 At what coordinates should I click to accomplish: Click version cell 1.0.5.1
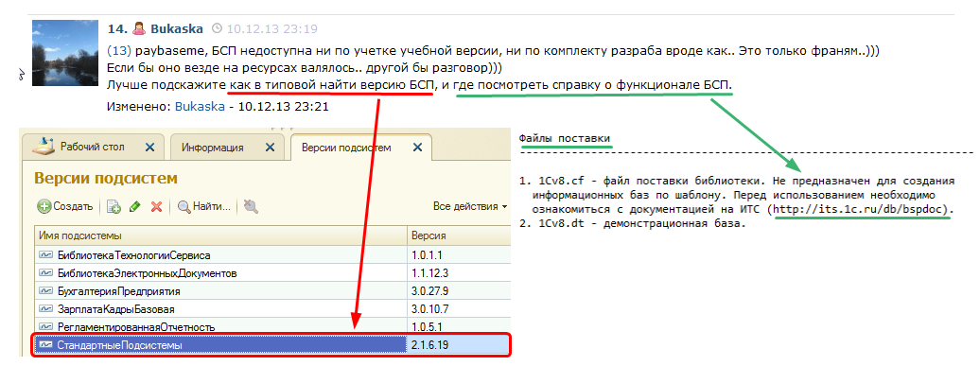460,326
